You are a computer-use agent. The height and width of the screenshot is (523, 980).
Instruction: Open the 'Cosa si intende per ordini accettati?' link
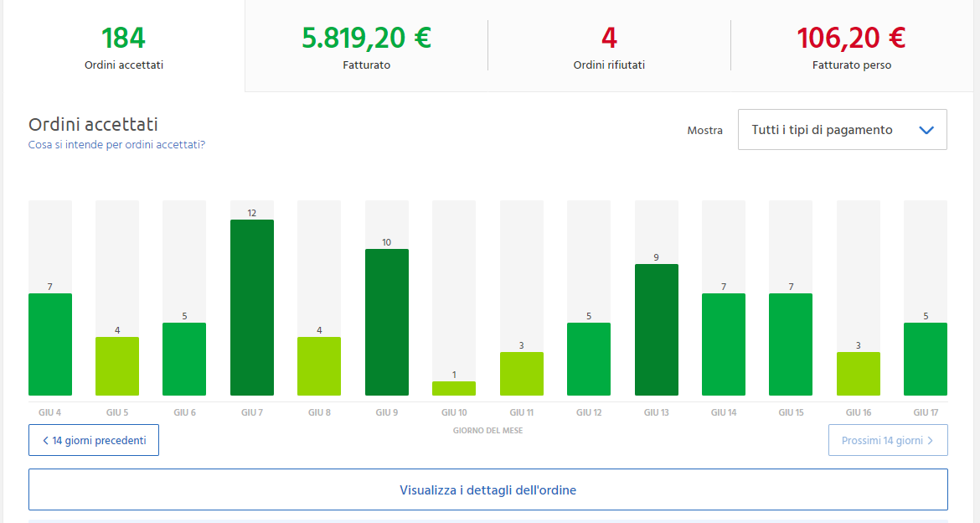[116, 144]
